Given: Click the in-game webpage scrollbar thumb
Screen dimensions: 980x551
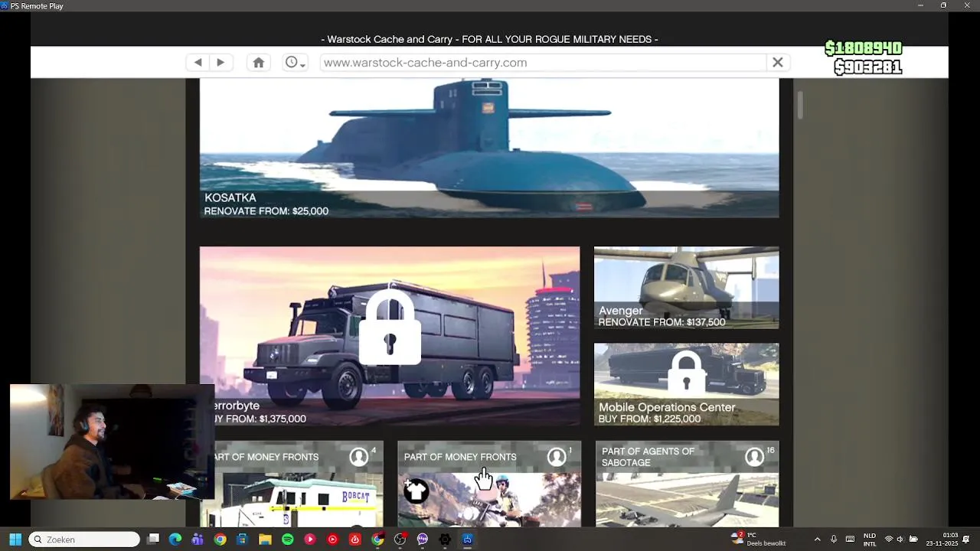Looking at the screenshot, I should pyautogui.click(x=799, y=105).
